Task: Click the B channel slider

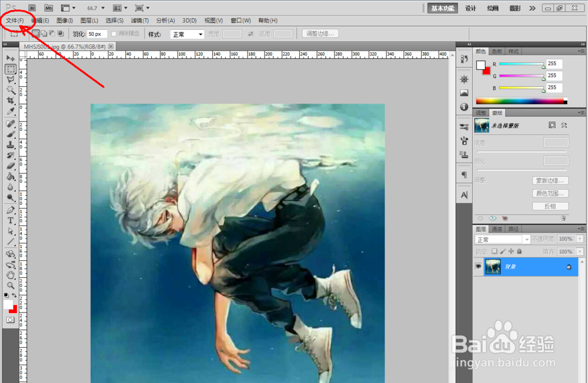Action: pyautogui.click(x=522, y=88)
